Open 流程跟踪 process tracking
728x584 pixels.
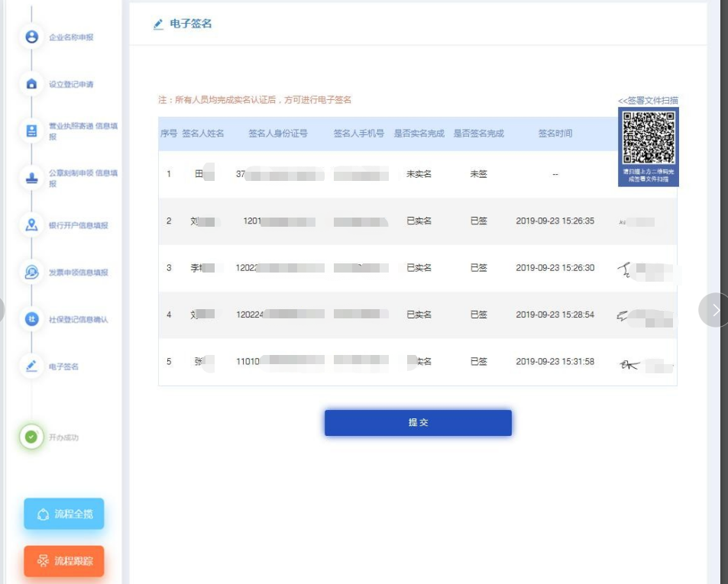[63, 559]
